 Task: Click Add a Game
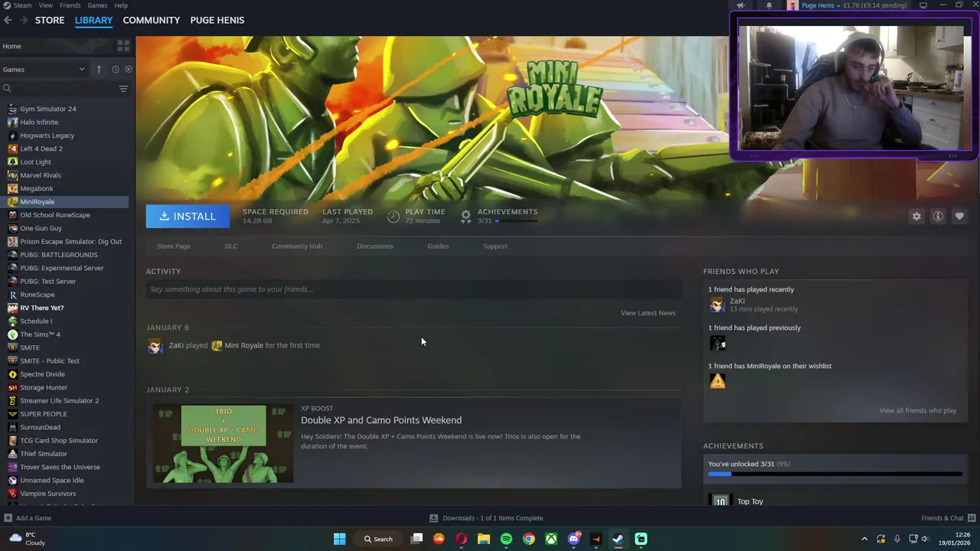click(x=28, y=518)
